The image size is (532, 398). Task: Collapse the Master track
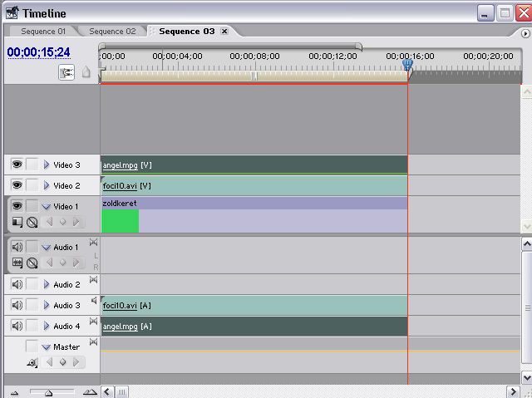[47, 346]
